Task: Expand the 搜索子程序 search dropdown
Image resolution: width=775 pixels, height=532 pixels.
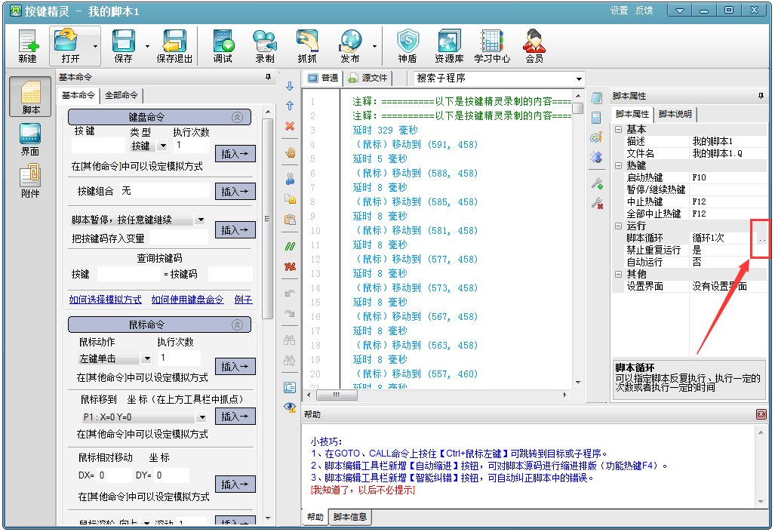Action: point(579,78)
